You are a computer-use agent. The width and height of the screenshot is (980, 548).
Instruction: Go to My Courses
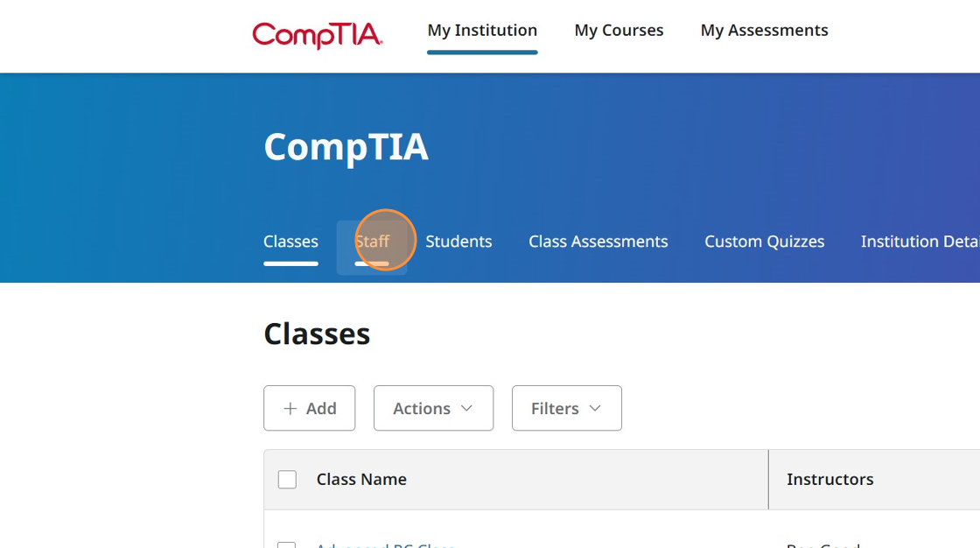coord(619,31)
